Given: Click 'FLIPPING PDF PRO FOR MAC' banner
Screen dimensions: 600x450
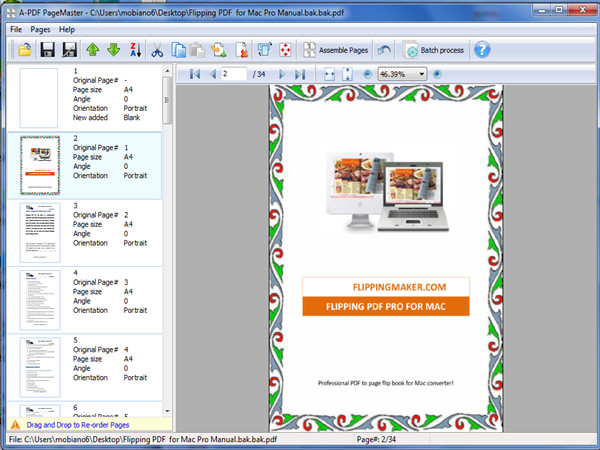Looking at the screenshot, I should 386,306.
